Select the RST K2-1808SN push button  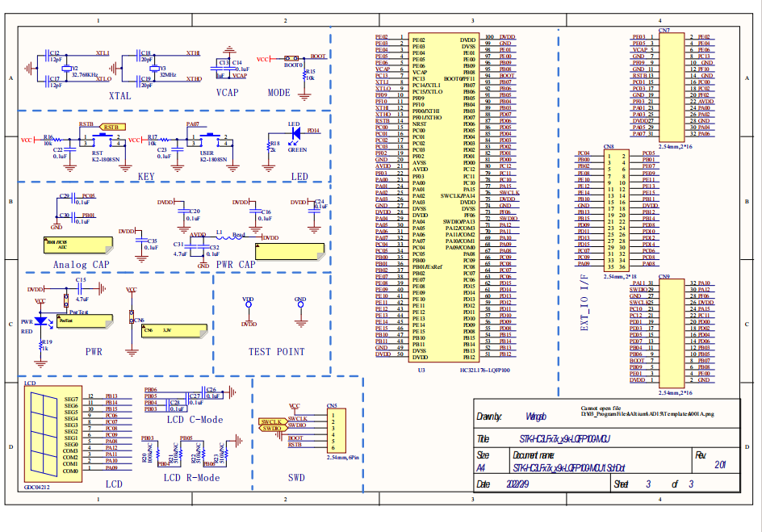pos(102,140)
